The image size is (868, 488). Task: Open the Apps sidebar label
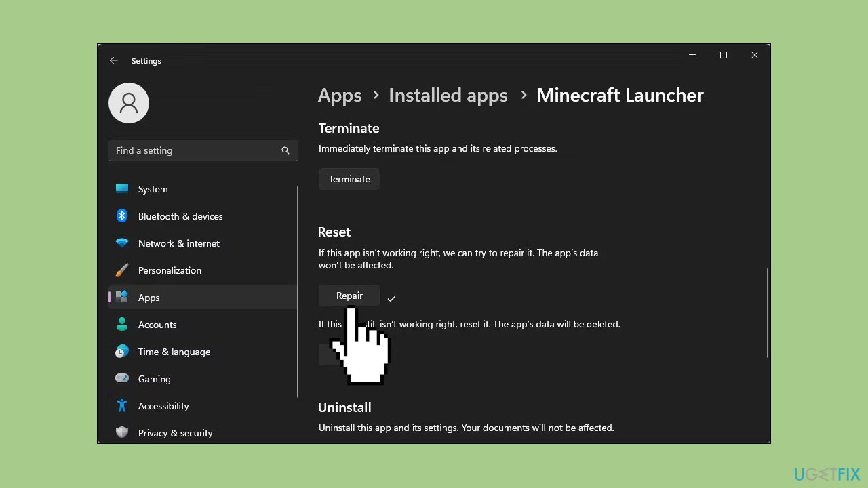tap(149, 298)
